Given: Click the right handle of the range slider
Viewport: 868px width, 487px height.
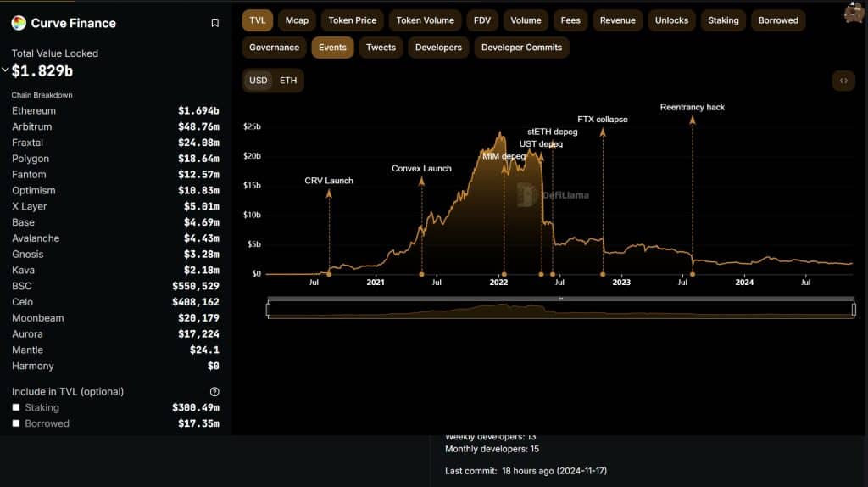Looking at the screenshot, I should (854, 309).
